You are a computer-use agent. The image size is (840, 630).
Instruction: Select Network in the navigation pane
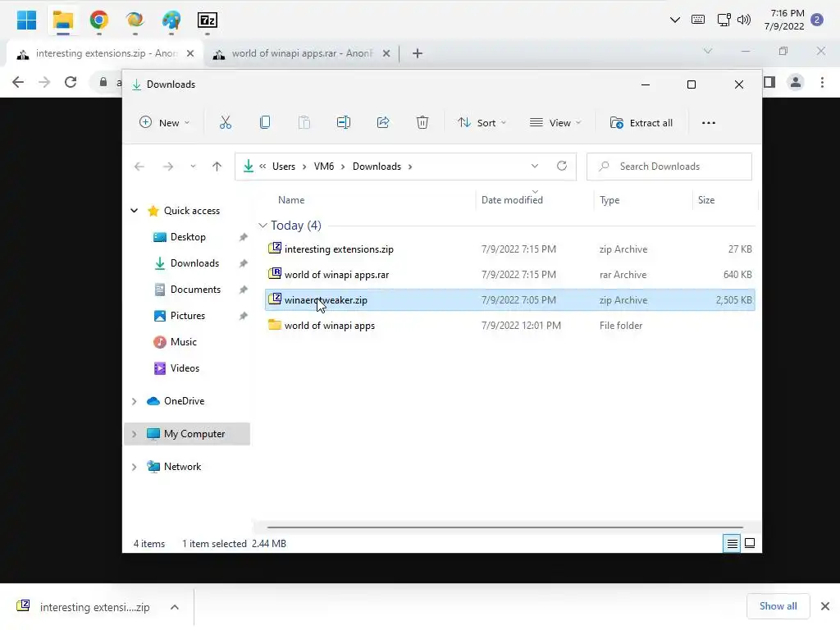click(182, 467)
